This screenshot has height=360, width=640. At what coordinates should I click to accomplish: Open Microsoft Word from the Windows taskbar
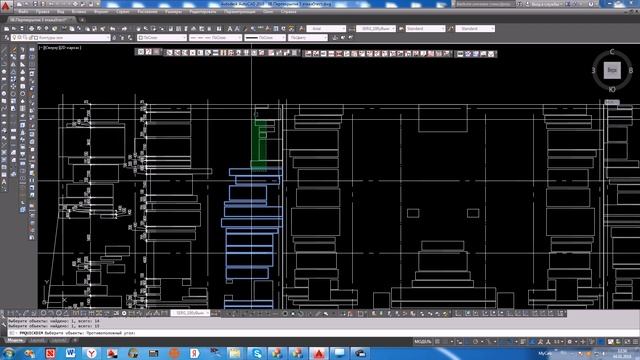(70, 353)
